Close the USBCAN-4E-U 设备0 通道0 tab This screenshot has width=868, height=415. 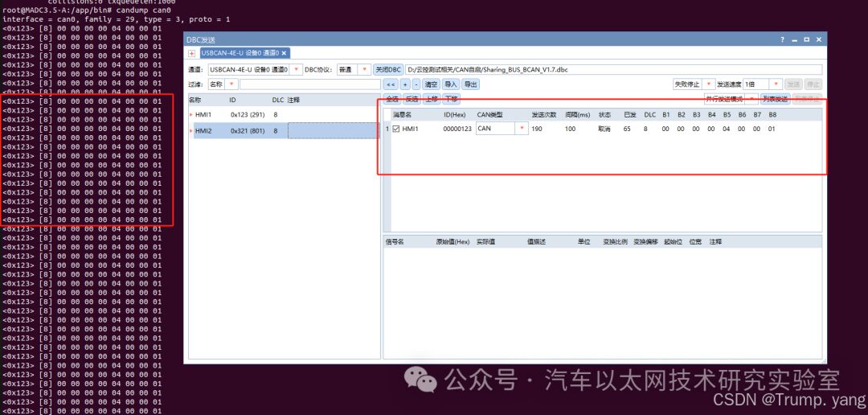(x=284, y=53)
